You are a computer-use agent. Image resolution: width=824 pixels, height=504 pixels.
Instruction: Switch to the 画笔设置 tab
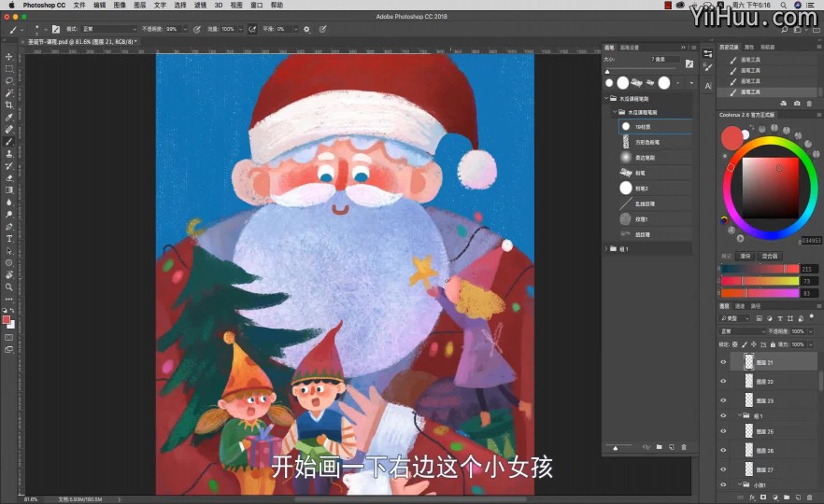pos(630,48)
